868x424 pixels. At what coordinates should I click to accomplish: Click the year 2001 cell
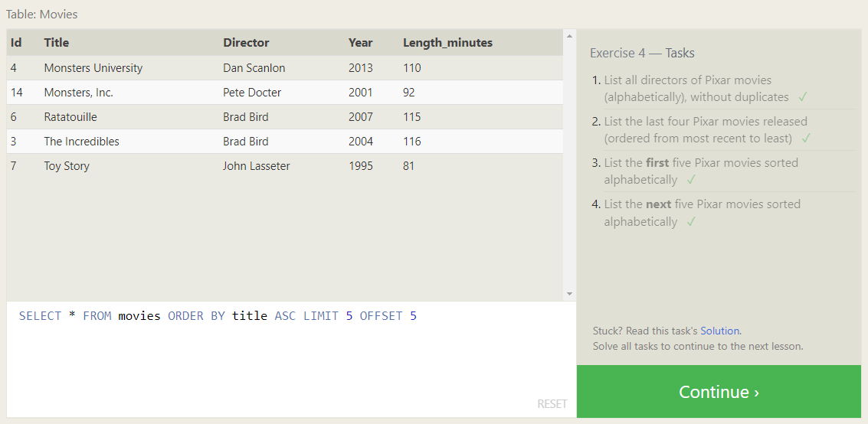360,93
